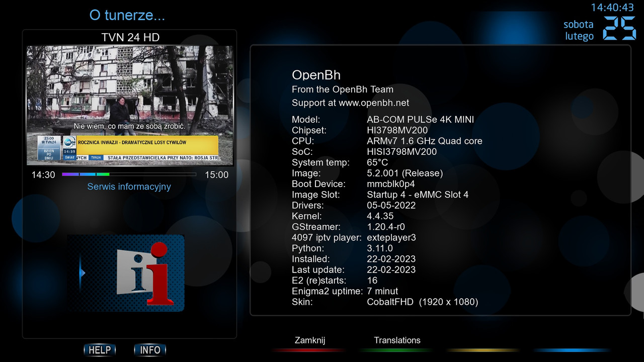Click drivers value 05-05-2022
The height and width of the screenshot is (362, 644).
pos(391,206)
